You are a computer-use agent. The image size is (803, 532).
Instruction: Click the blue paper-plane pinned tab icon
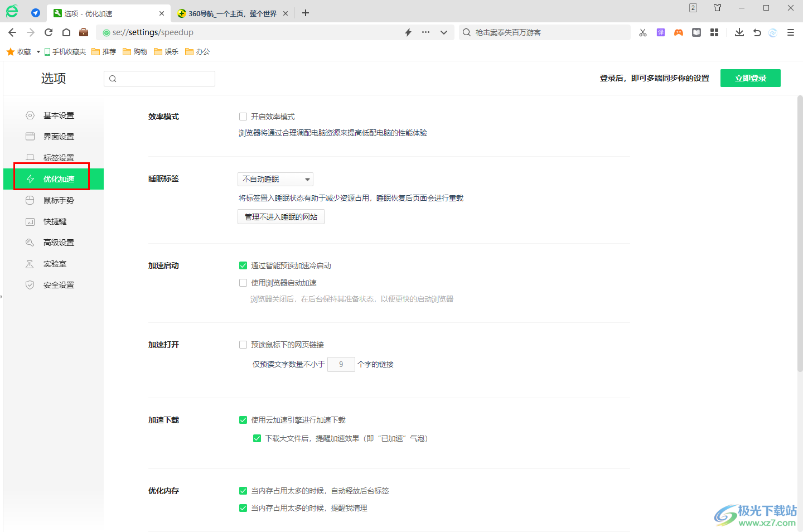pyautogui.click(x=36, y=13)
